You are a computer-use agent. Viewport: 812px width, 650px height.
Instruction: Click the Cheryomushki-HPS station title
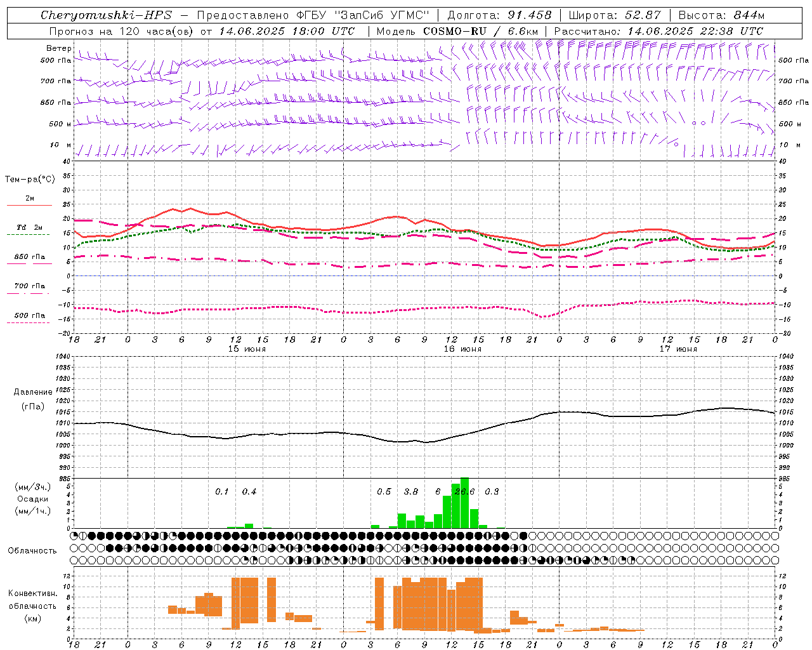pos(106,15)
